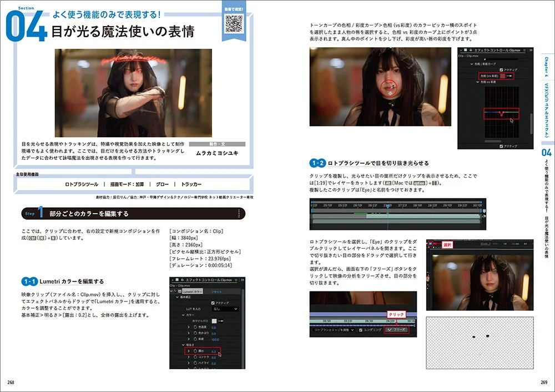The image size is (555, 392).
Task: Click the stopwatch icon beside 露出
Action: tap(195, 350)
